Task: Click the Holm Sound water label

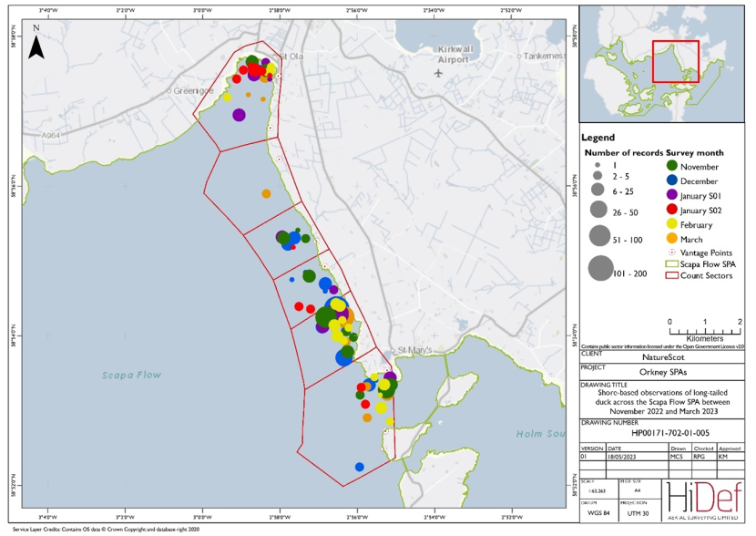Action: click(x=540, y=434)
